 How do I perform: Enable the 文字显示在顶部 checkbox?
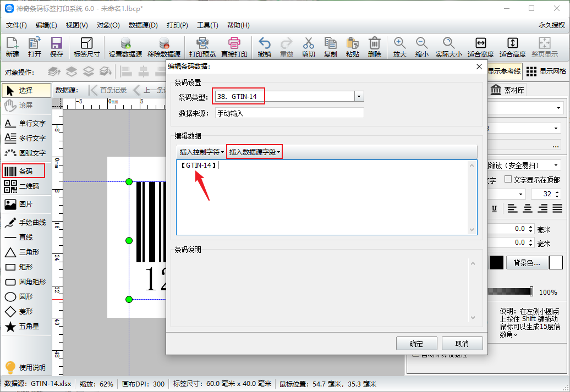508,180
